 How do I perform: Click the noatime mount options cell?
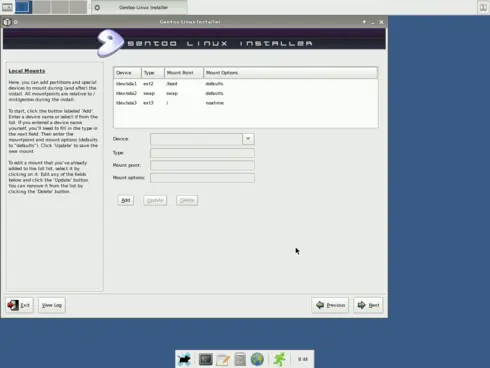coord(215,103)
